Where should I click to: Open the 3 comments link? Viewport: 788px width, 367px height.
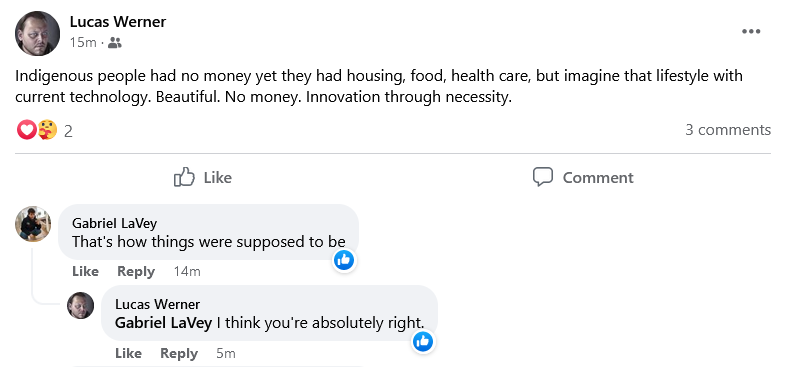[728, 130]
